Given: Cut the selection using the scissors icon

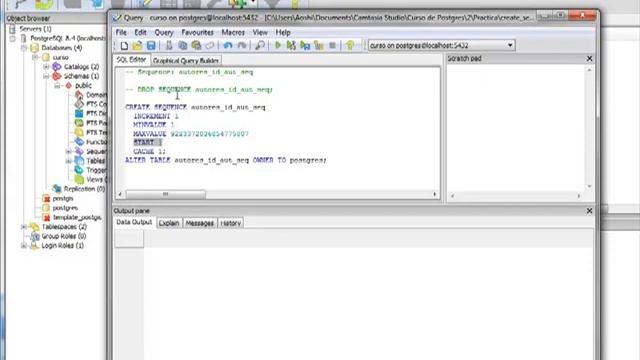Looking at the screenshot, I should tap(169, 46).
